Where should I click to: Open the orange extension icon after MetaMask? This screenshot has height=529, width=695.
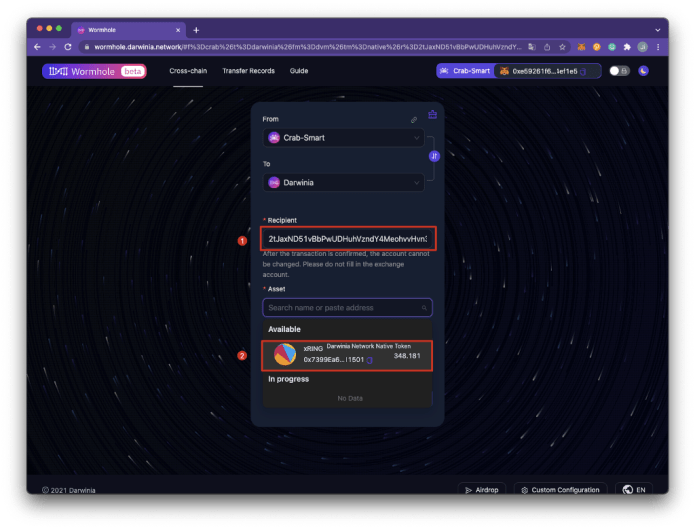[x=597, y=47]
